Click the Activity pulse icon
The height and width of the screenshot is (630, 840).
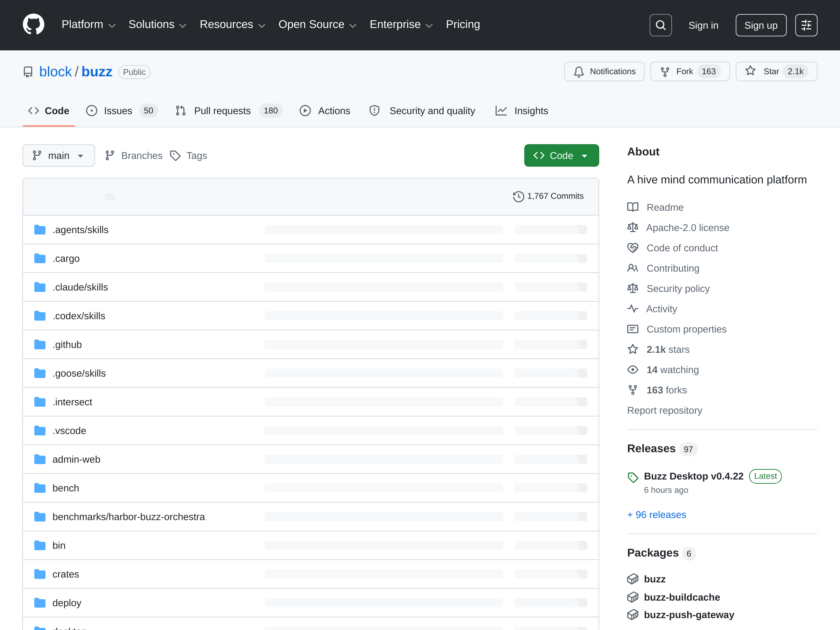pos(633,308)
